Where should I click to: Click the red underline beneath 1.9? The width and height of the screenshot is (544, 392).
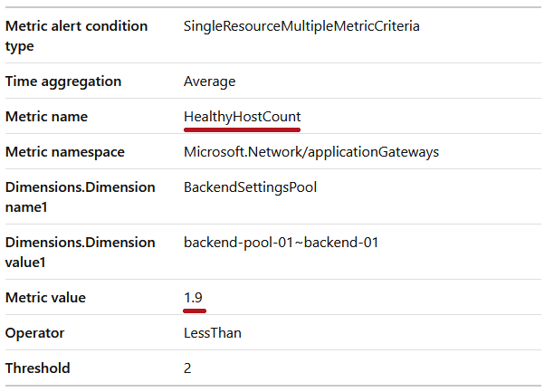(x=195, y=311)
